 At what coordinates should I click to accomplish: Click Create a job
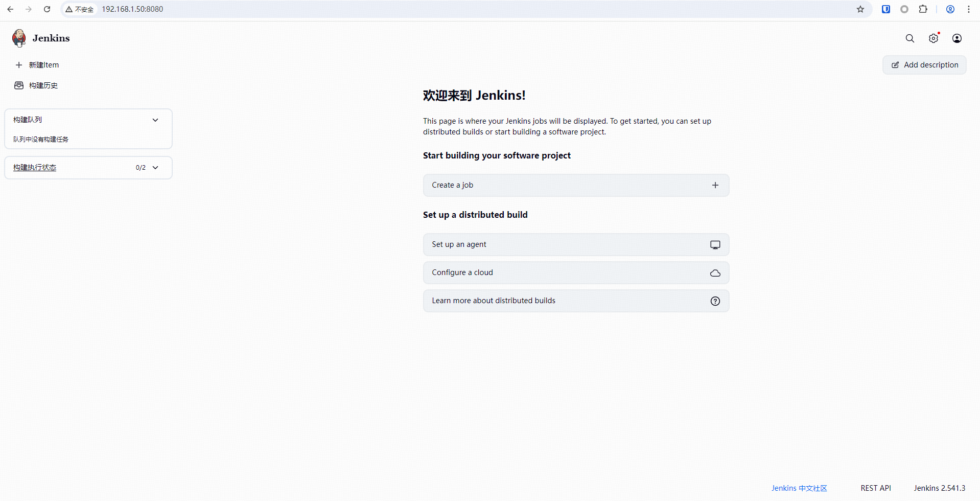576,185
